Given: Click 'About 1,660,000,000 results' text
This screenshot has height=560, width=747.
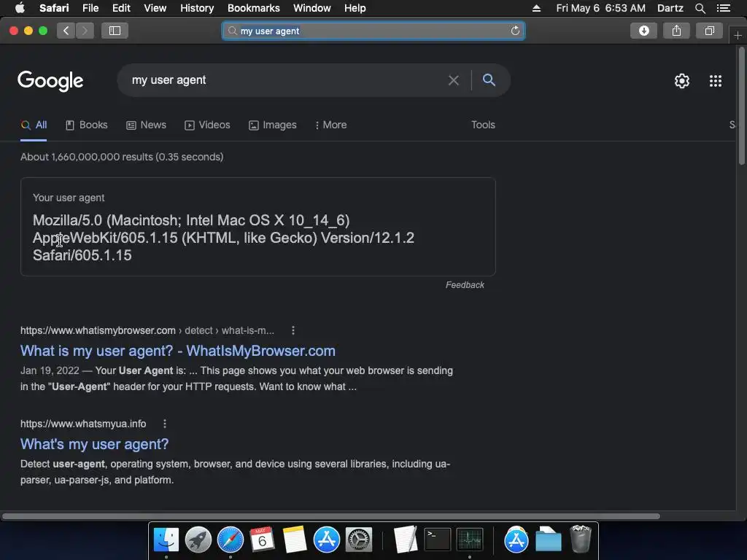Looking at the screenshot, I should pyautogui.click(x=122, y=157).
